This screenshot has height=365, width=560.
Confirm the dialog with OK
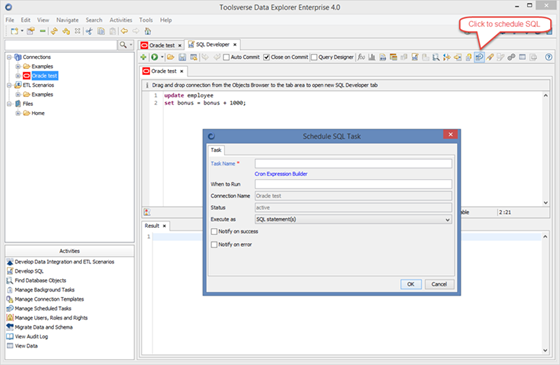click(x=411, y=284)
